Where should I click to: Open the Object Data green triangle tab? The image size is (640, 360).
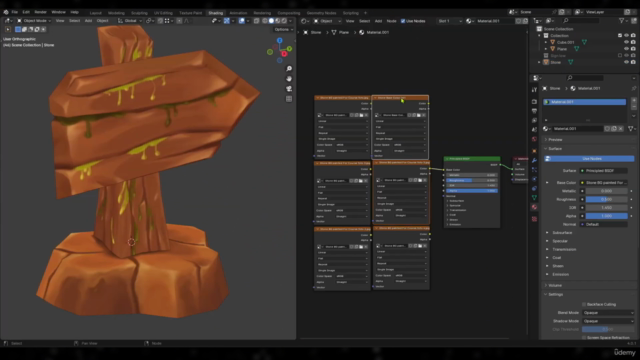534,198
